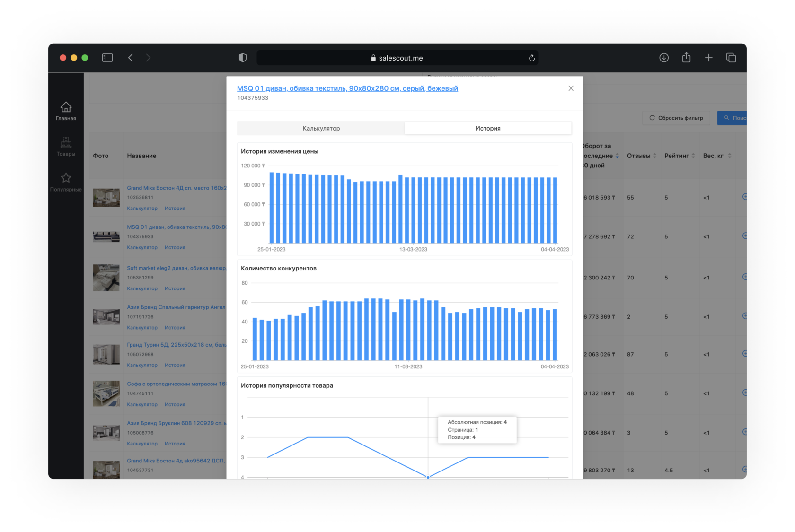Open История under MSQ 01 диван row

(175, 247)
